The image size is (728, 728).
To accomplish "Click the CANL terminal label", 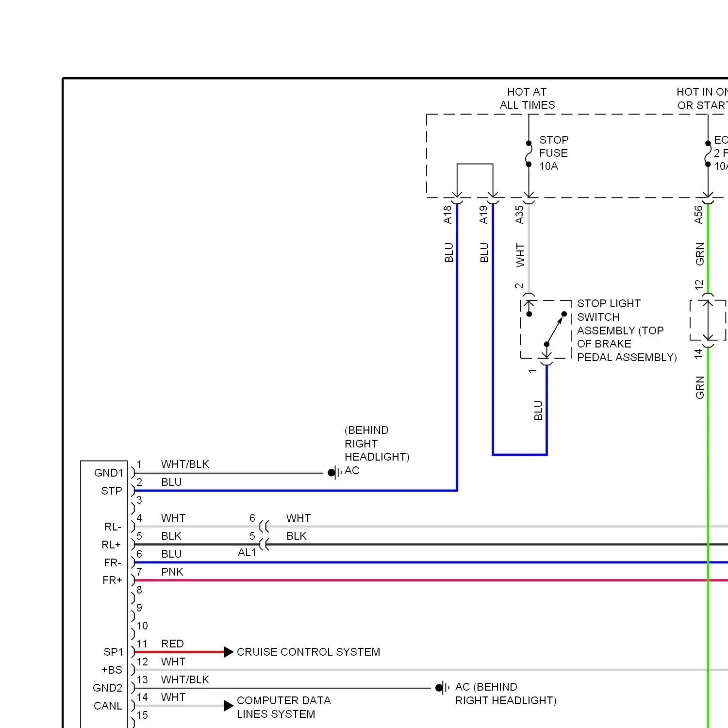I will 108,706.
